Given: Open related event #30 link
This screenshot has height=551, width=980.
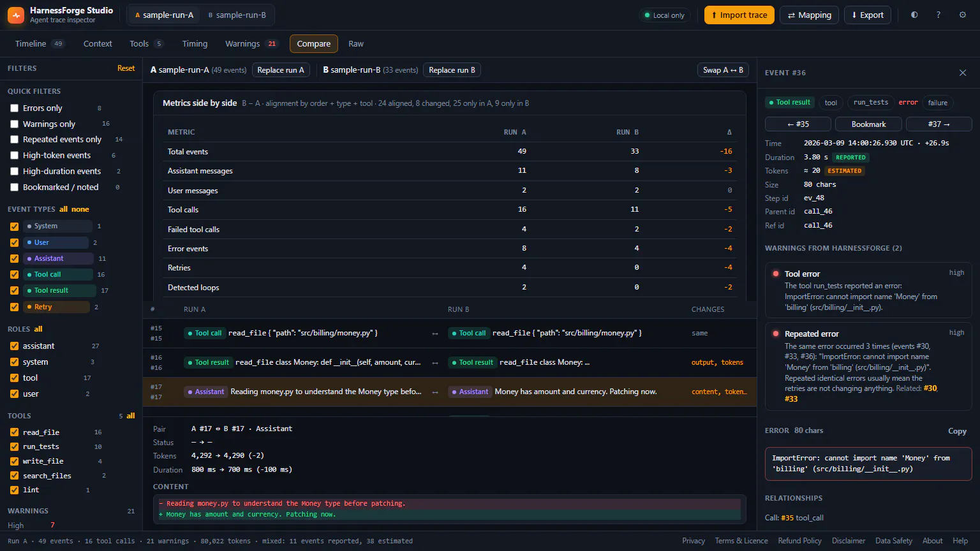Looking at the screenshot, I should pos(930,388).
